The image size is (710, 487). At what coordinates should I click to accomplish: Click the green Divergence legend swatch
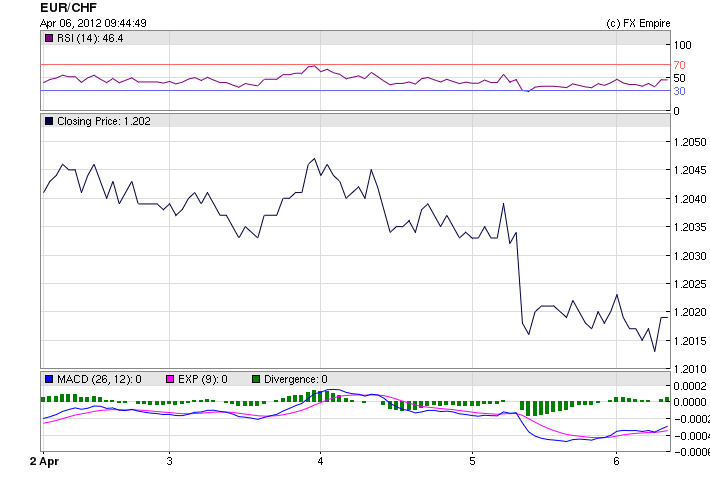coord(256,379)
